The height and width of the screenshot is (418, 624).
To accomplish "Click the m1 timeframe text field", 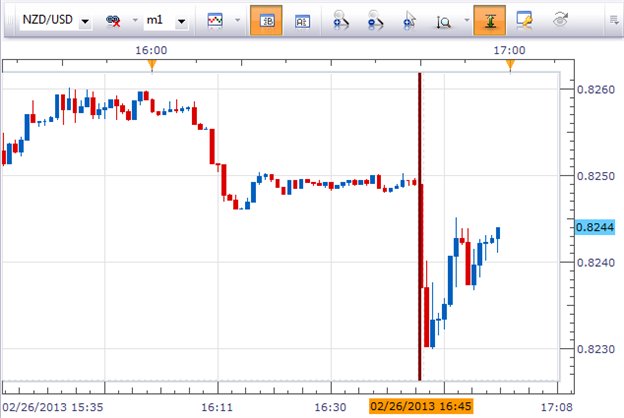I will pyautogui.click(x=158, y=20).
